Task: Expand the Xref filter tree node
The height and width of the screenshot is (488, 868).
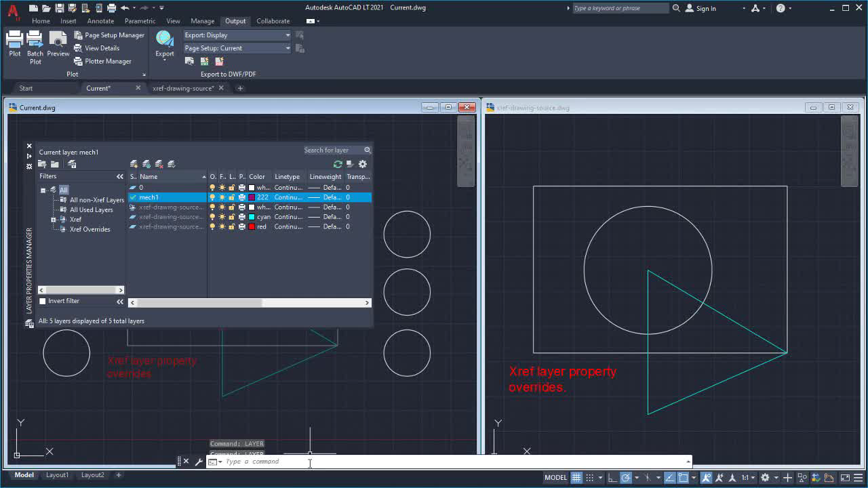Action: coord(54,220)
